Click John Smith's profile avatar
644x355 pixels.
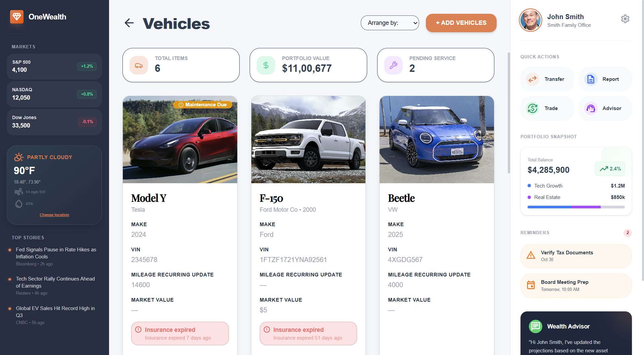pos(530,20)
